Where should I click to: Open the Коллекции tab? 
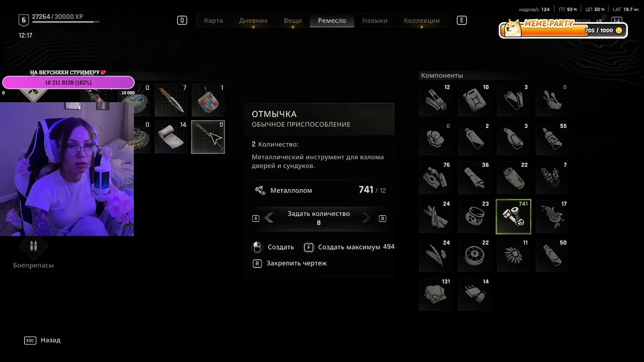click(422, 21)
